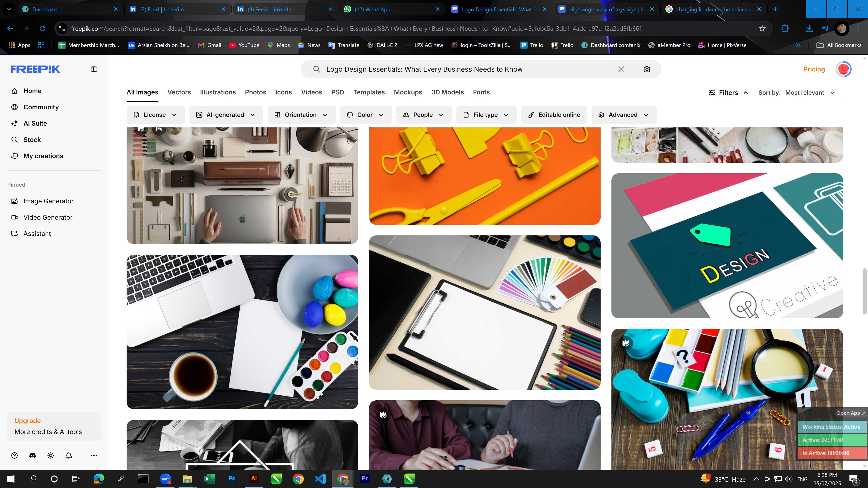Clear the search query with X
The height and width of the screenshot is (488, 868).
(x=621, y=69)
